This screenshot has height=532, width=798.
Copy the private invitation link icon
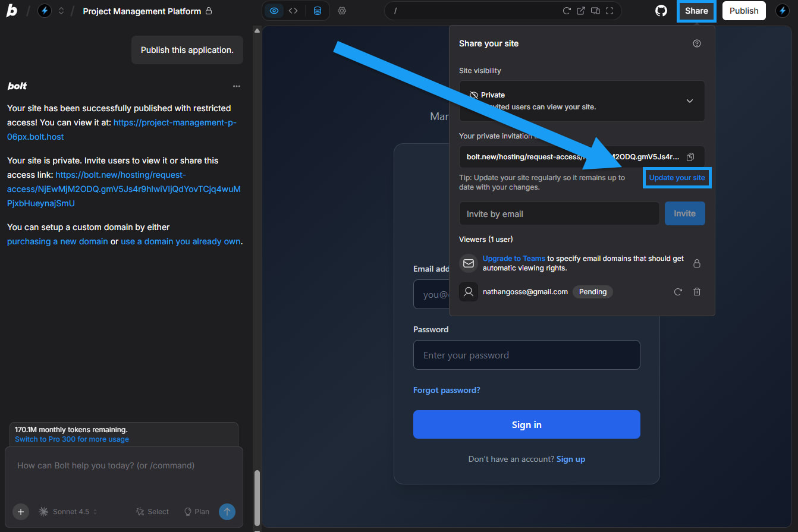click(690, 157)
